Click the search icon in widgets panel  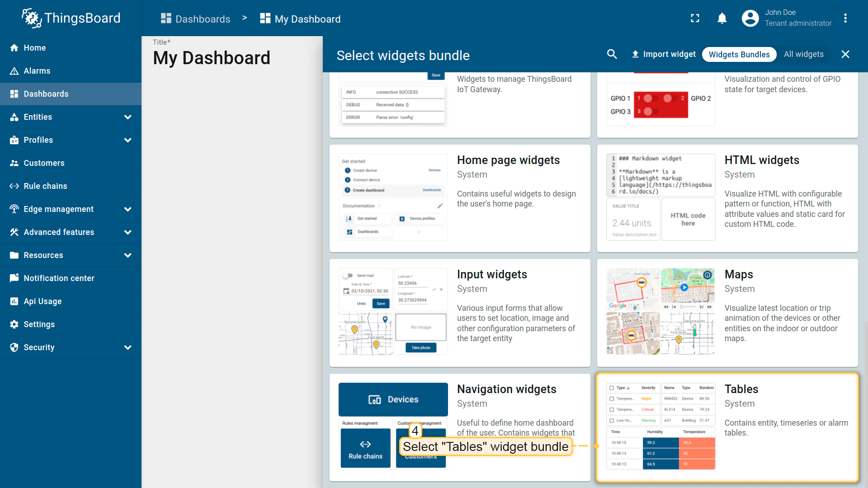point(612,54)
